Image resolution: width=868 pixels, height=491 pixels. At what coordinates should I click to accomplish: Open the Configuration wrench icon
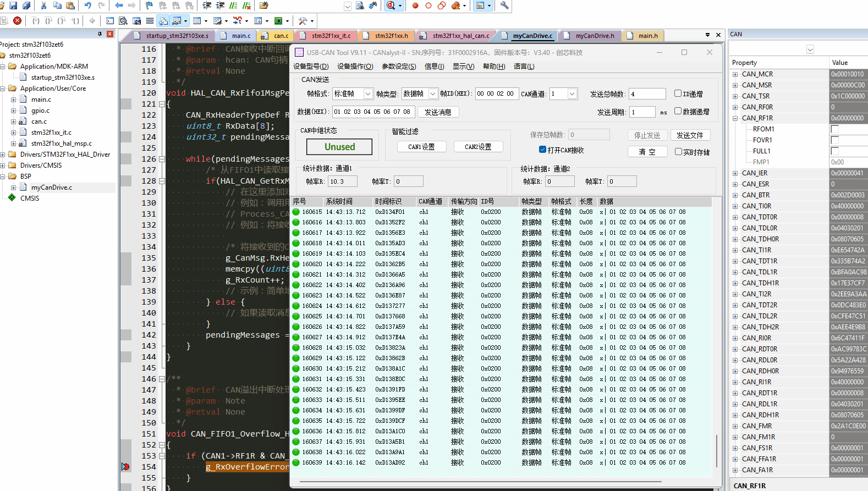pos(504,5)
